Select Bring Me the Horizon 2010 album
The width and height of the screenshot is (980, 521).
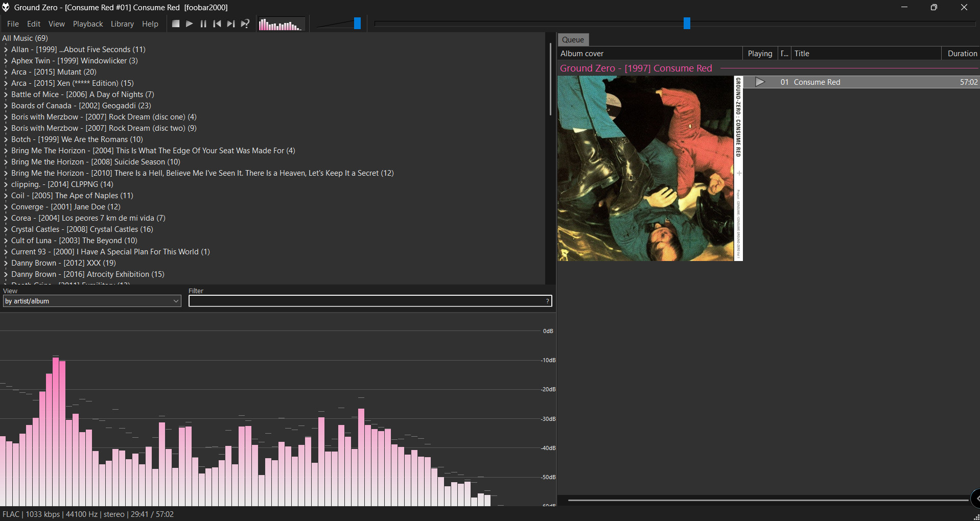[202, 173]
